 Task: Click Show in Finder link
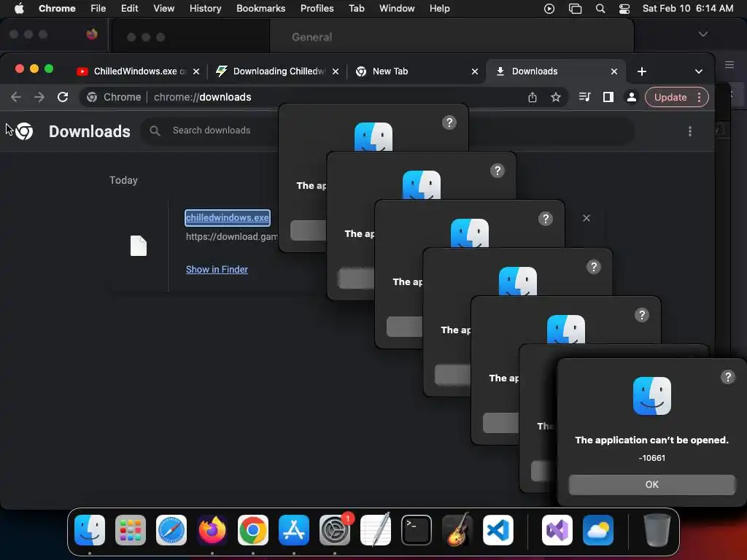[217, 270]
